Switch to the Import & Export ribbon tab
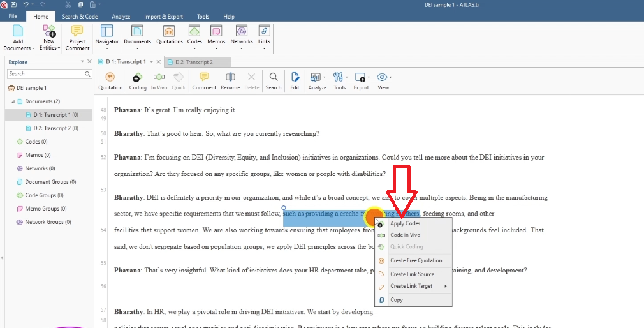Screen dimensions: 644x328 coord(163,17)
